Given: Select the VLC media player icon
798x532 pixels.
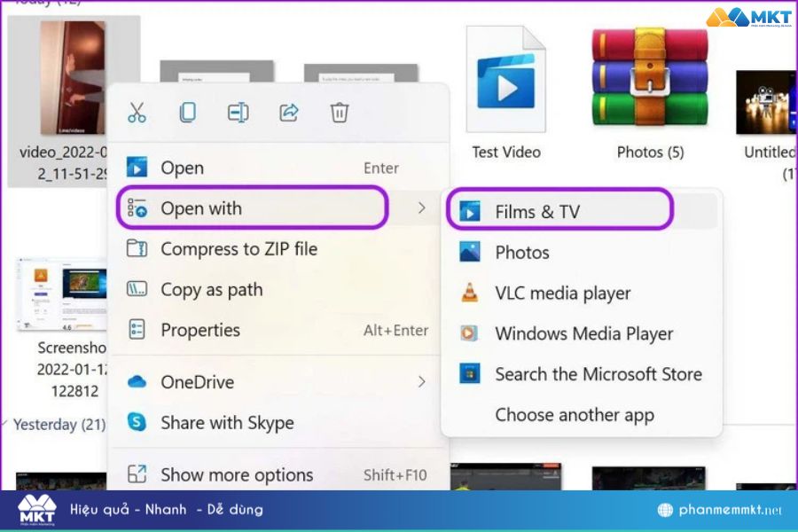Looking at the screenshot, I should click(471, 293).
